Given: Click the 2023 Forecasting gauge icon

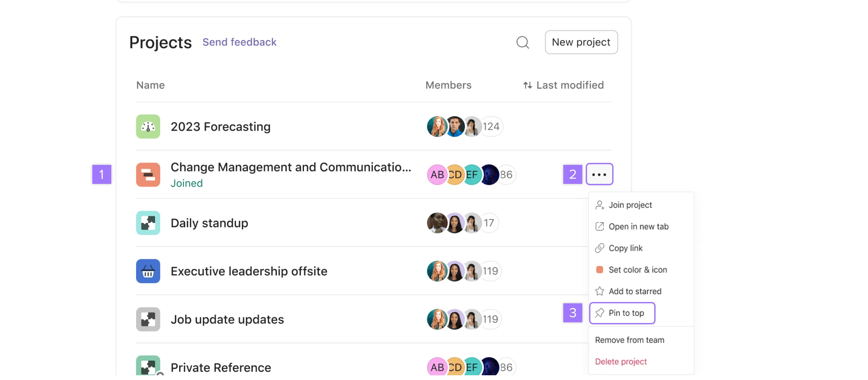Looking at the screenshot, I should tap(148, 127).
